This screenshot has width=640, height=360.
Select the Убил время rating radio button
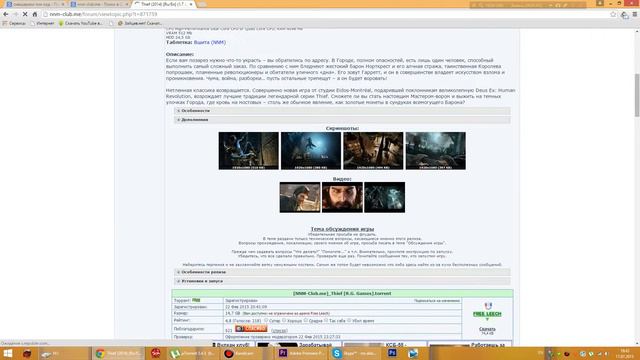click(349, 320)
